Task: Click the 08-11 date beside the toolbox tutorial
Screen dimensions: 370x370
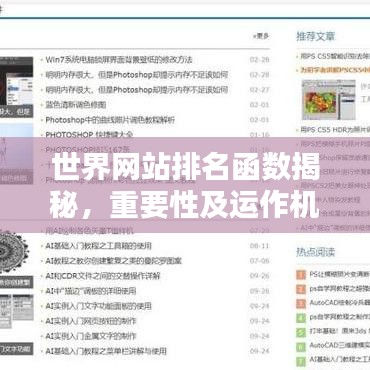Action: coord(260,246)
